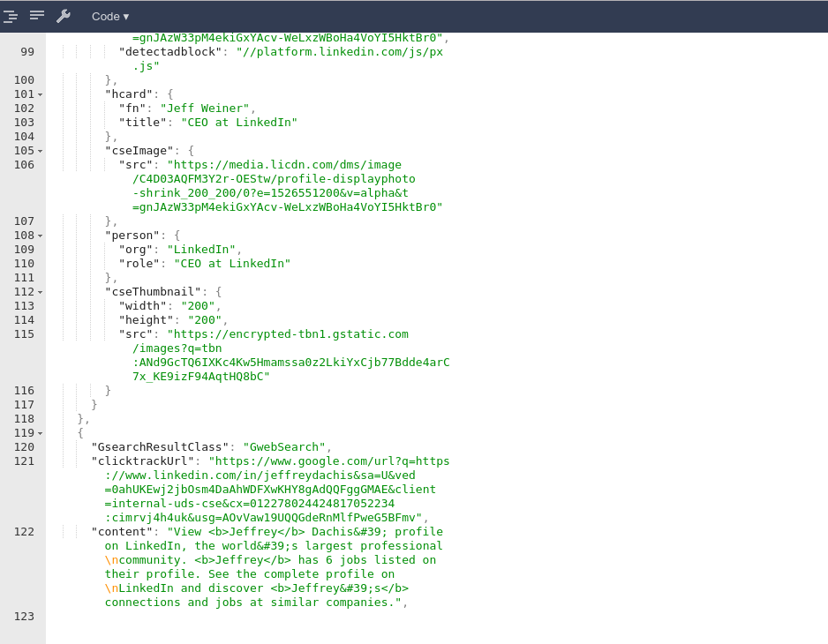Click the "height" key
The image size is (828, 644).
(146, 320)
